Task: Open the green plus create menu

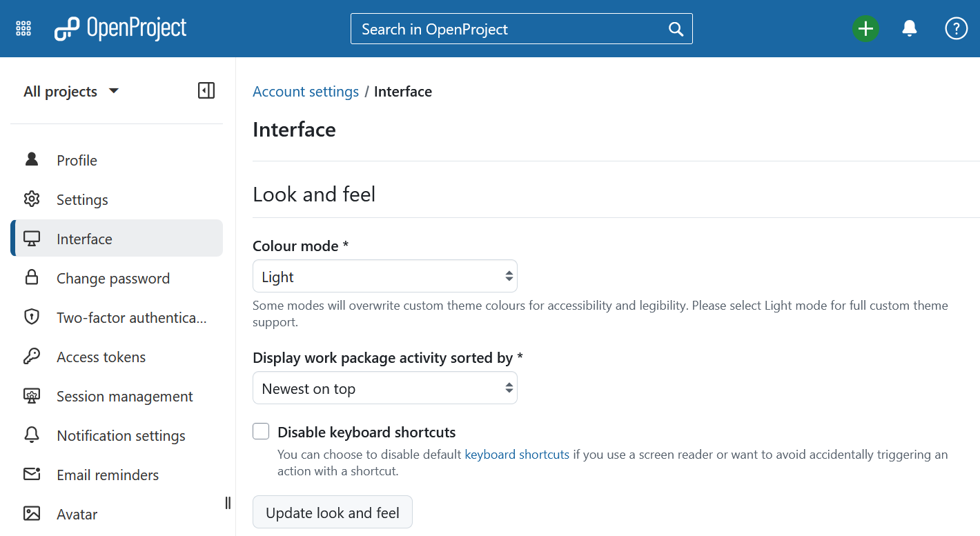Action: [865, 29]
